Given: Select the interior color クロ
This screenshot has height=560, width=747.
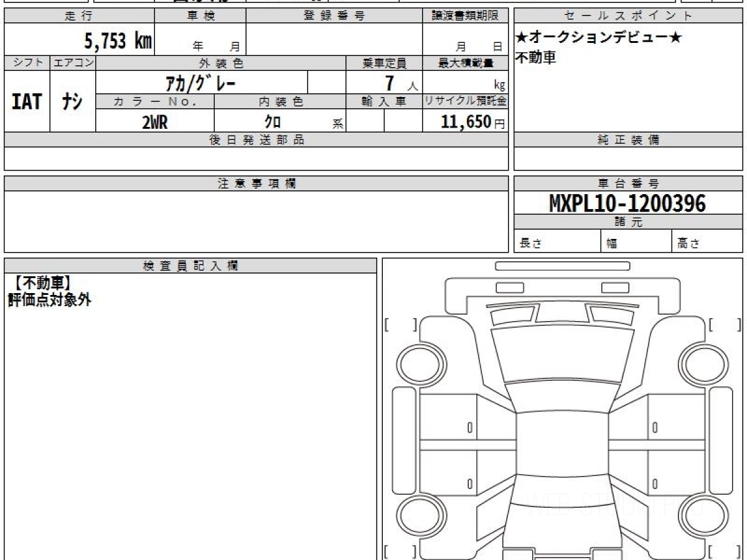Looking at the screenshot, I should pyautogui.click(x=273, y=122).
